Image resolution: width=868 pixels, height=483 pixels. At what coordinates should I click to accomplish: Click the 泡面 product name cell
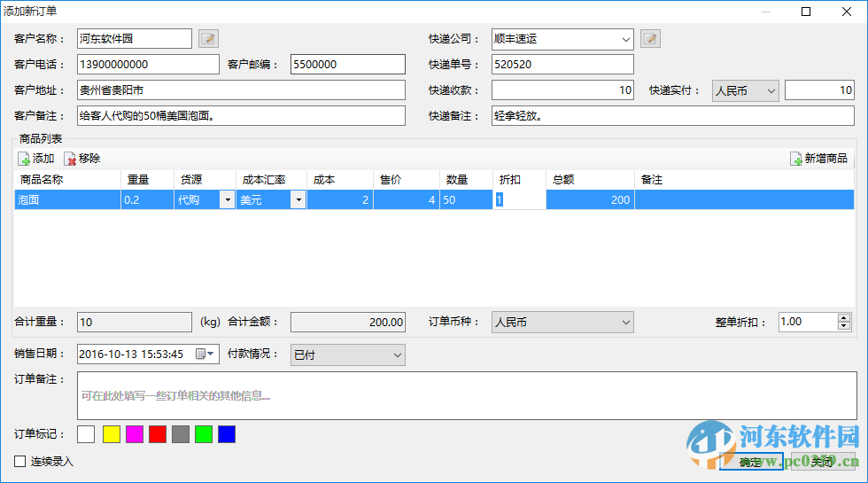tap(67, 200)
